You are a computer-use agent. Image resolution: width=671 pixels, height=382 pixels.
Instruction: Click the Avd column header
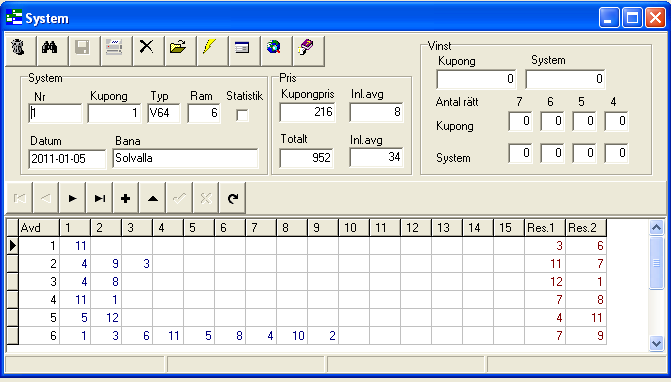39,228
